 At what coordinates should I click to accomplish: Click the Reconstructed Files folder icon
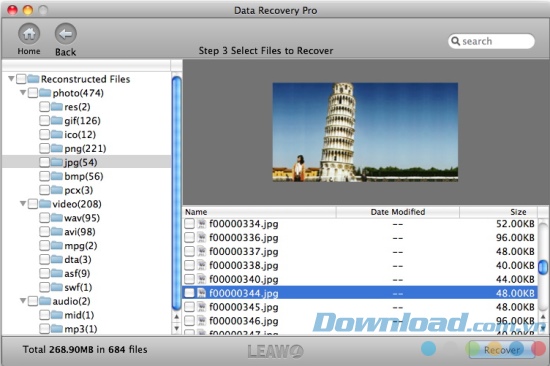[x=33, y=79]
